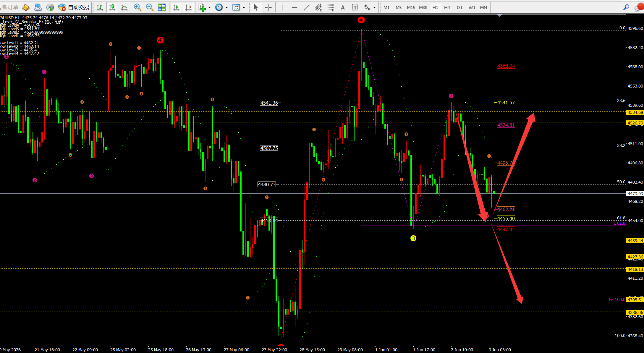The height and width of the screenshot is (353, 644).
Task: Click the signals broadcast icon
Action: 50,7
